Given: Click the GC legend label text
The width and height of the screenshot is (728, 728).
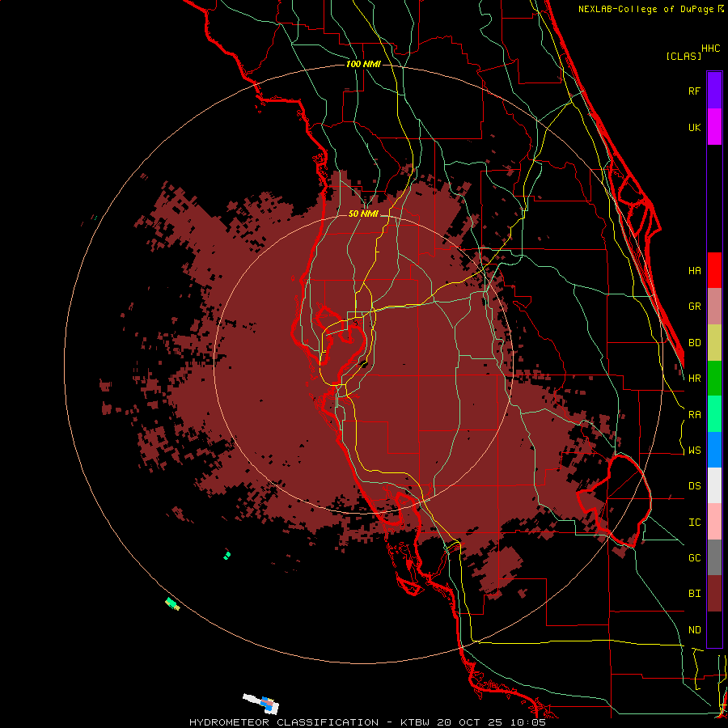Looking at the screenshot, I should pyautogui.click(x=694, y=557).
